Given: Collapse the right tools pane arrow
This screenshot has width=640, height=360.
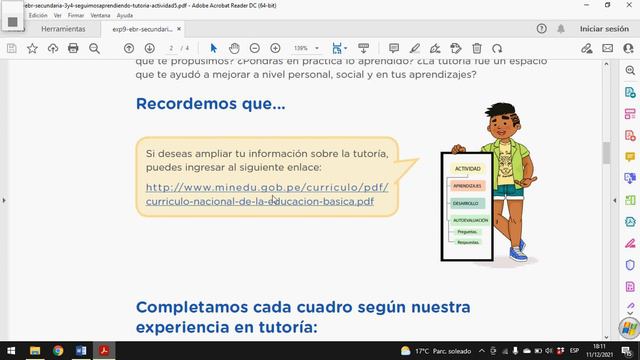Looking at the screenshot, I should point(615,200).
